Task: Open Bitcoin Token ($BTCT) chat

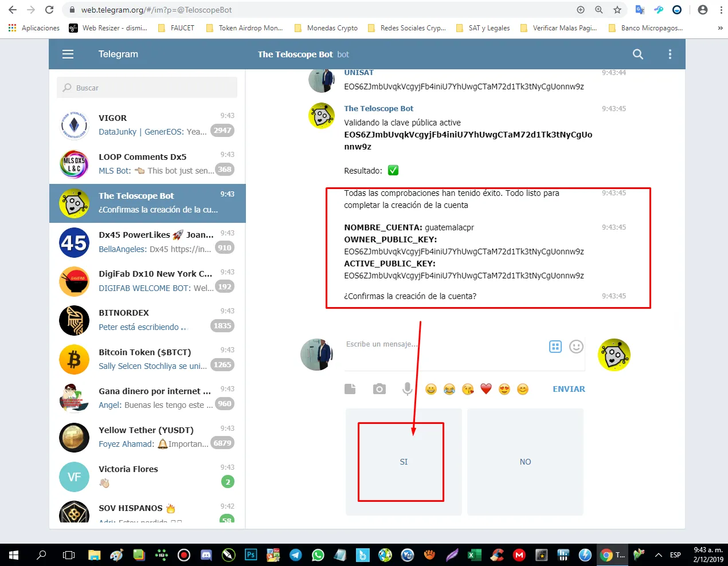Action: [147, 359]
